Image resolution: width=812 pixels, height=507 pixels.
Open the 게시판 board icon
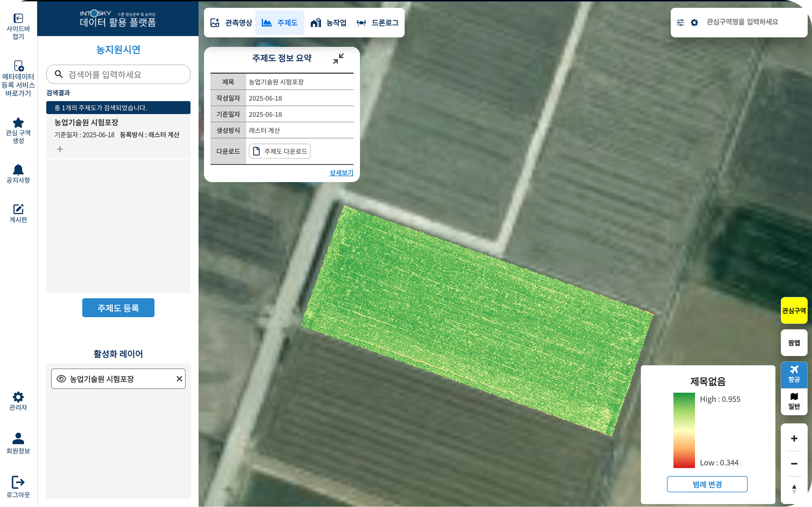(18, 209)
